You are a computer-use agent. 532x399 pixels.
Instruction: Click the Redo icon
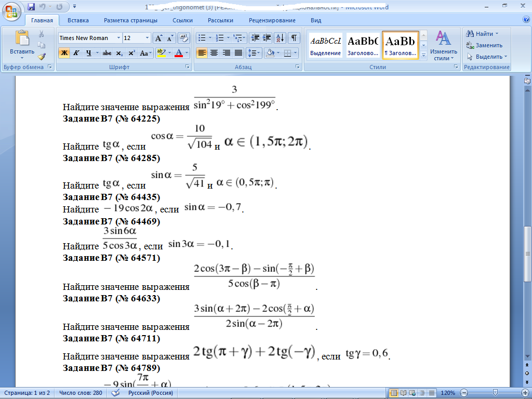pyautogui.click(x=59, y=6)
